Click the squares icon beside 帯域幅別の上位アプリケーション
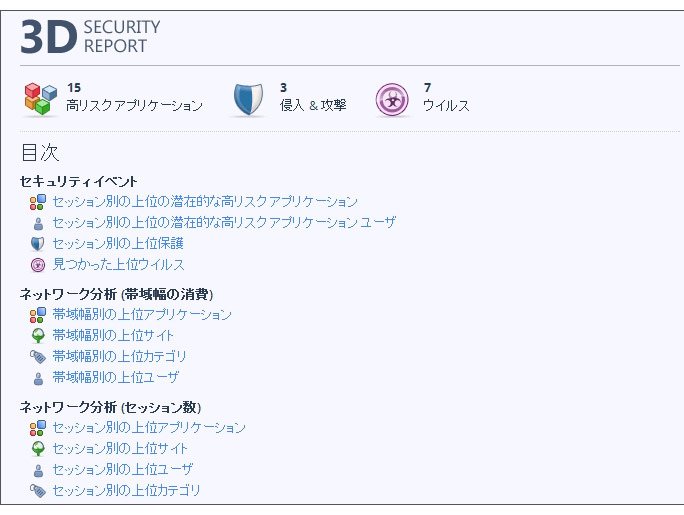Viewport: 684px width, 515px height. coord(38,315)
